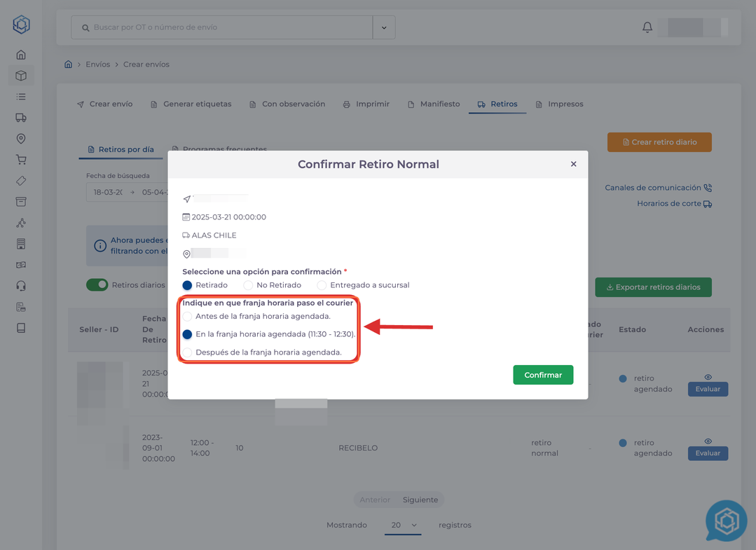Close the "Confirmar Retiro Normal" dialog
Screen dimensions: 756x550
[573, 164]
